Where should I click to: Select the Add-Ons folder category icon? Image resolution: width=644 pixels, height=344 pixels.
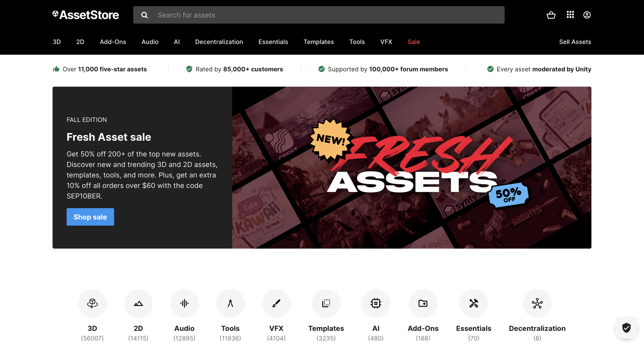(423, 303)
